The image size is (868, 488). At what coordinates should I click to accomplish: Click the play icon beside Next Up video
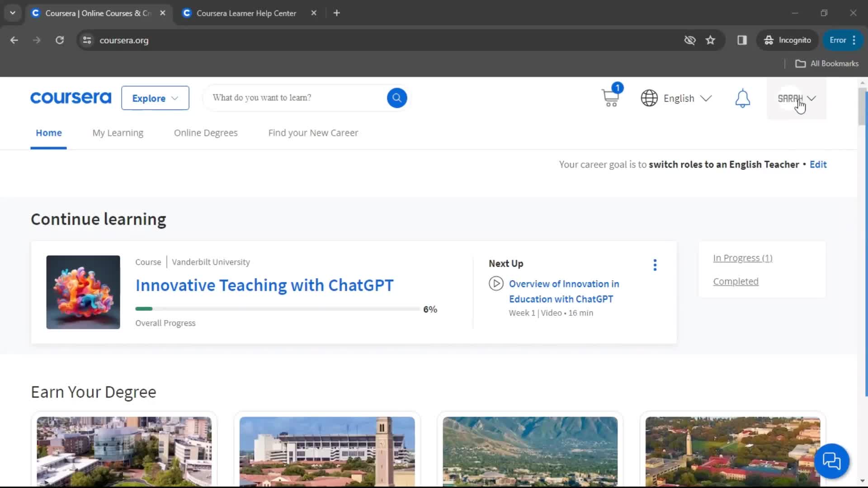(x=496, y=284)
